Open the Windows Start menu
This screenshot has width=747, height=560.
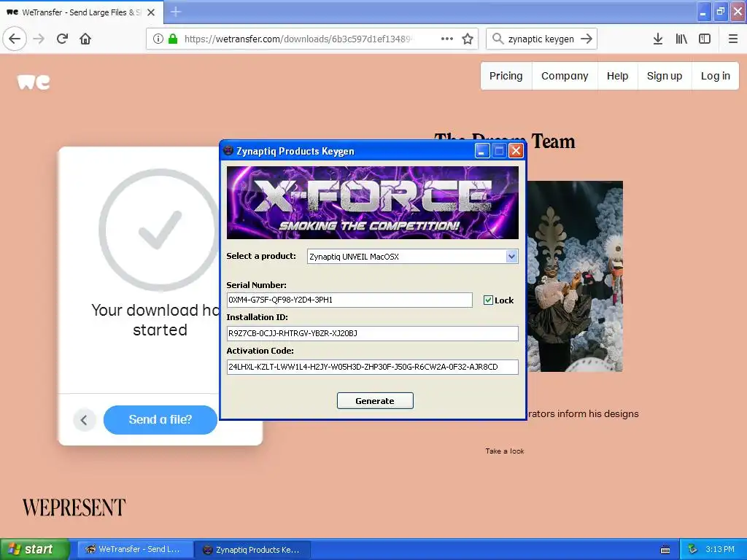pyautogui.click(x=35, y=549)
